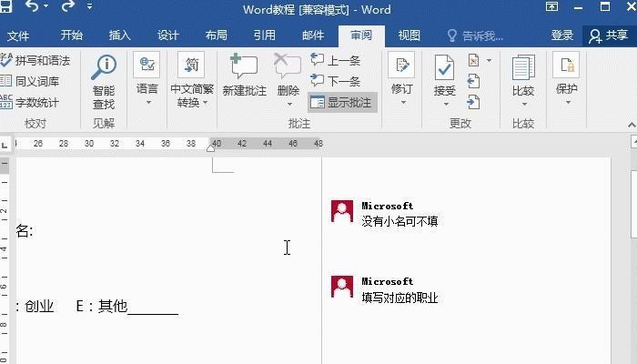Click 智能查找 magnifier icon
637x364 pixels.
tap(104, 67)
